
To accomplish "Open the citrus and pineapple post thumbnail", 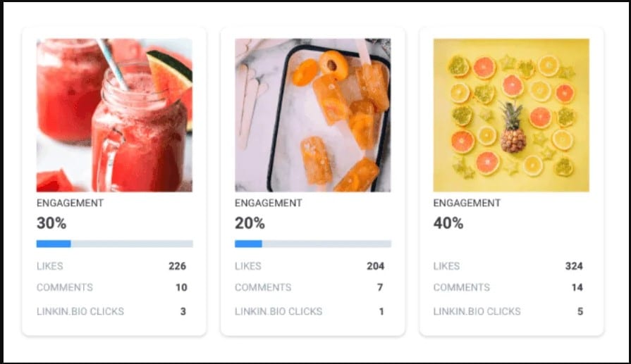I will pos(511,115).
